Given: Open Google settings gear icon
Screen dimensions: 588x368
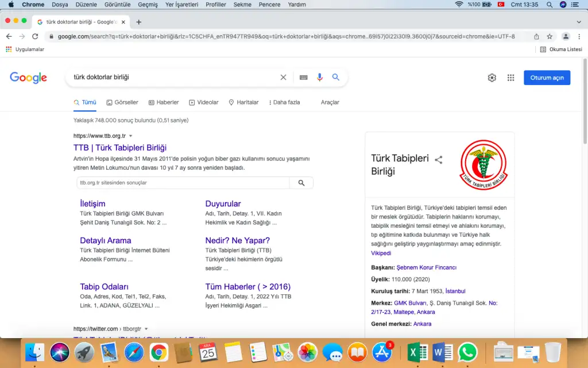Looking at the screenshot, I should [492, 78].
